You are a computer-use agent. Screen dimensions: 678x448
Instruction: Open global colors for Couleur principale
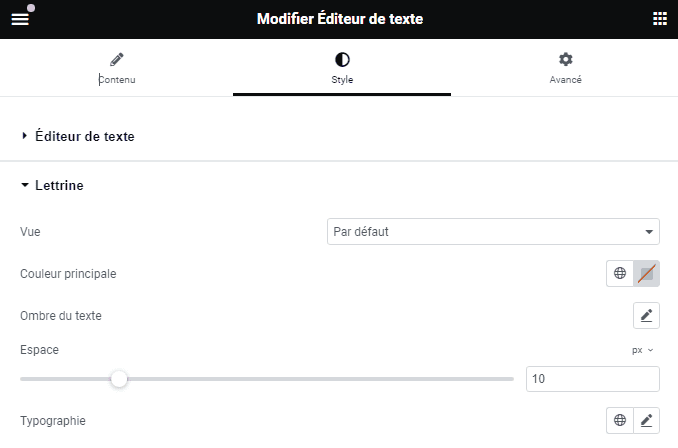point(620,273)
